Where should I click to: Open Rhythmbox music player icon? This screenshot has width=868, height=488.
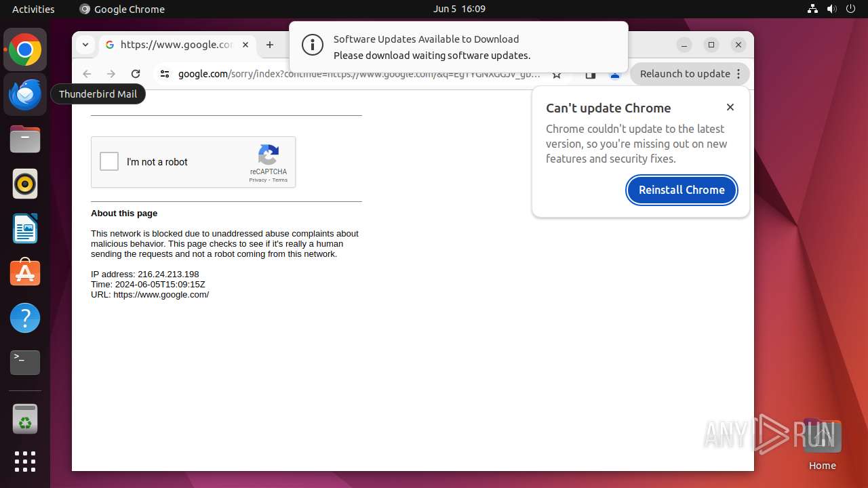(25, 184)
